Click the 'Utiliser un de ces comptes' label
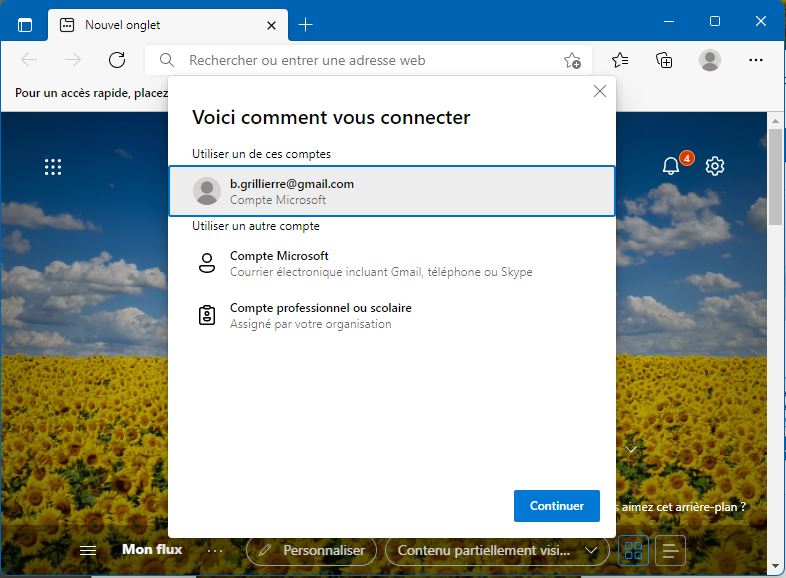The width and height of the screenshot is (786, 578). click(261, 154)
